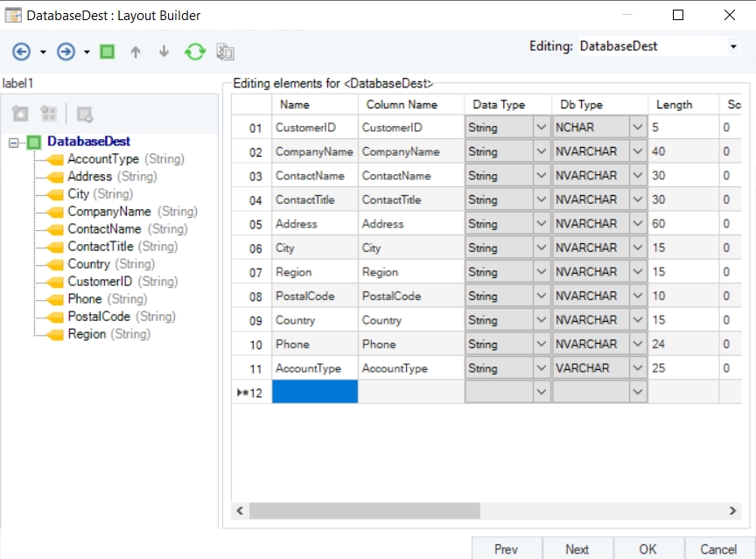Image resolution: width=756 pixels, height=559 pixels.
Task: Click the blue back arrow icon
Action: tap(21, 52)
